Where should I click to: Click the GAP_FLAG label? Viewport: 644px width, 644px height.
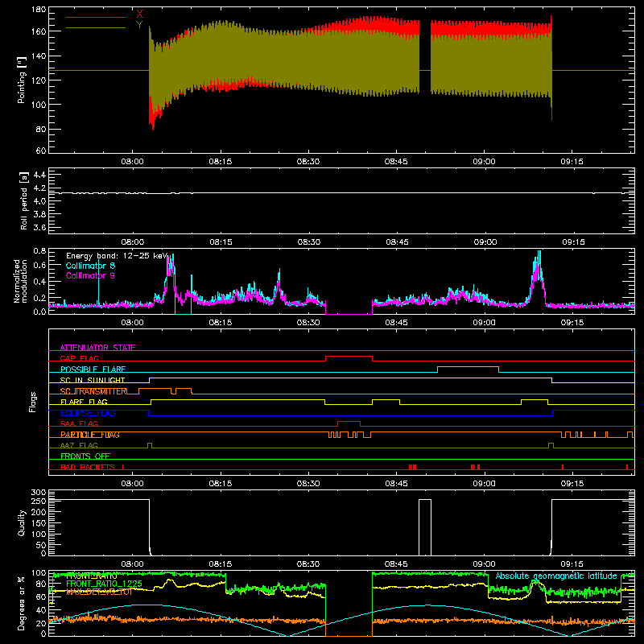(x=79, y=358)
